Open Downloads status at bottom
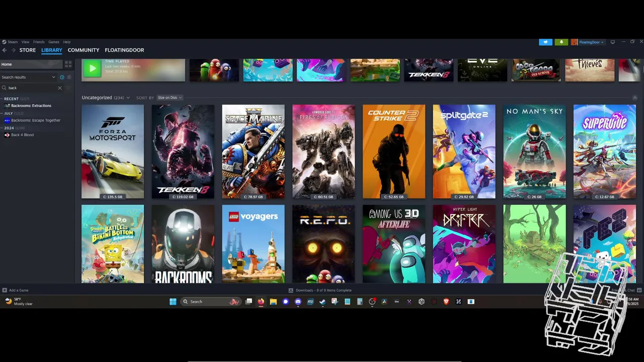Viewport: 644px width, 362px height. pos(320,290)
